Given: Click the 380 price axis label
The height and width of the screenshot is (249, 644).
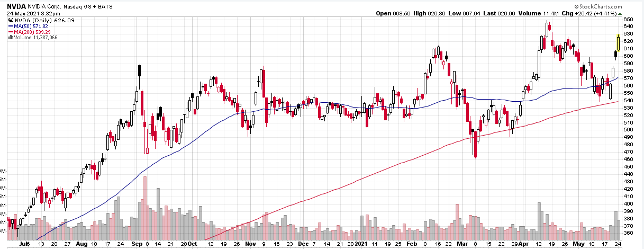Looking at the screenshot, I should coord(629,218).
